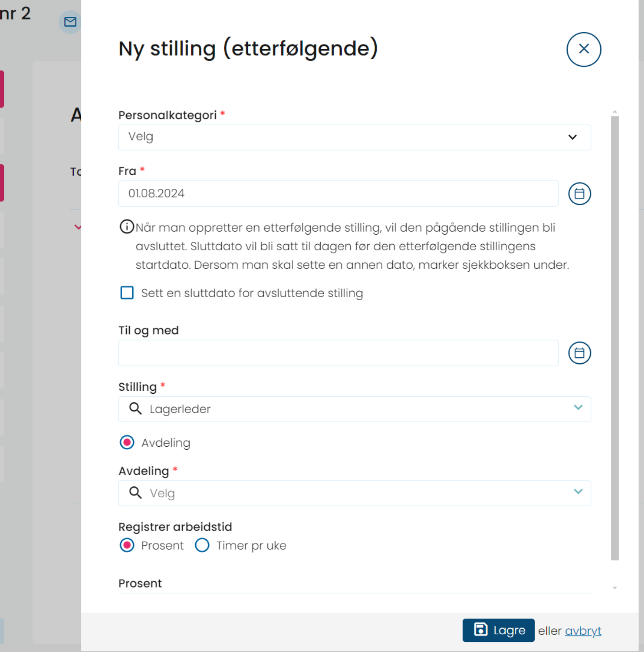Click the empty Til og med input
Viewport: 644px width, 652px height.
pos(338,353)
